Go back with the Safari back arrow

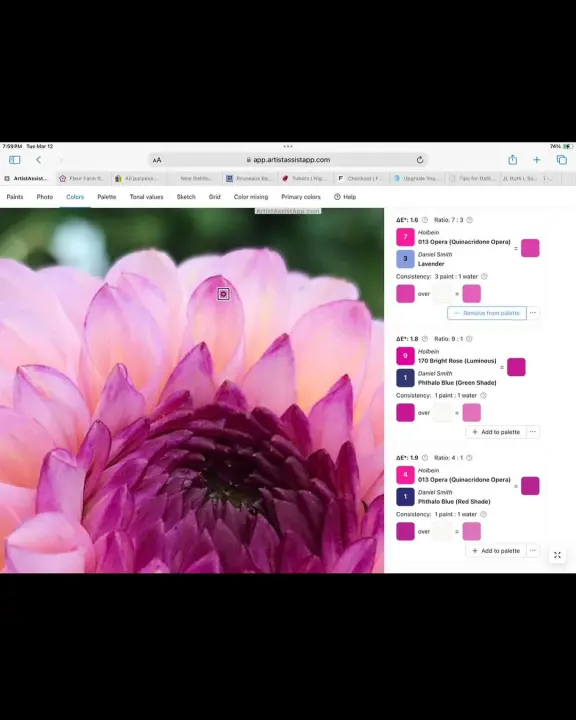pyautogui.click(x=39, y=160)
